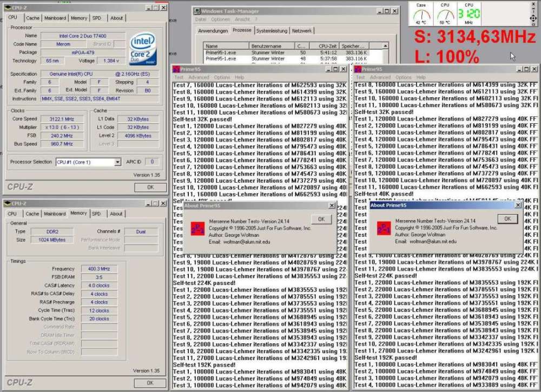
Task: Click the Task Manager title bar icon
Action: pyautogui.click(x=197, y=11)
